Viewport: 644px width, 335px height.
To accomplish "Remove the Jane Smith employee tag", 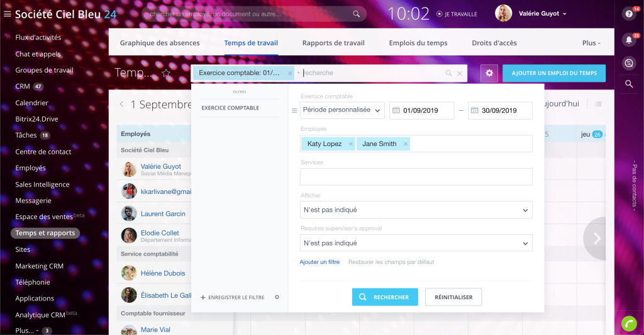I will 405,144.
